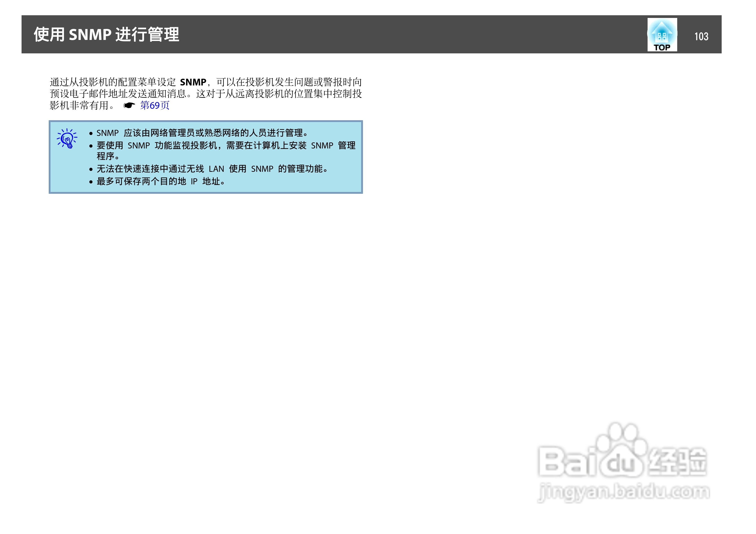
Task: Click the empty dark gray header bar
Action: [x=395, y=35]
